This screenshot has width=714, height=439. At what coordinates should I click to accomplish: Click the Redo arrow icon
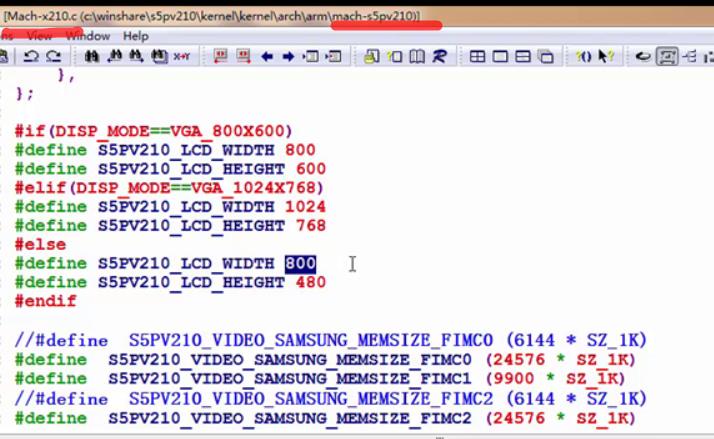[x=54, y=56]
